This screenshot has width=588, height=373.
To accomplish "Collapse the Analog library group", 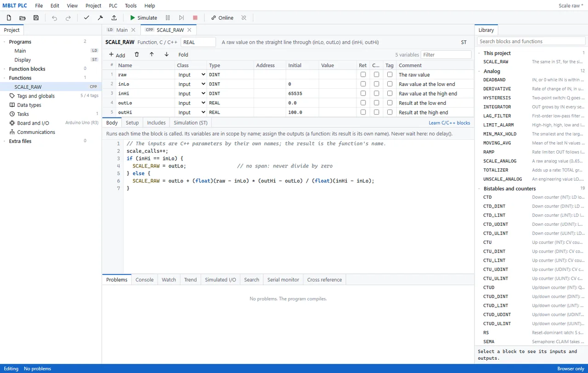I will click(479, 71).
